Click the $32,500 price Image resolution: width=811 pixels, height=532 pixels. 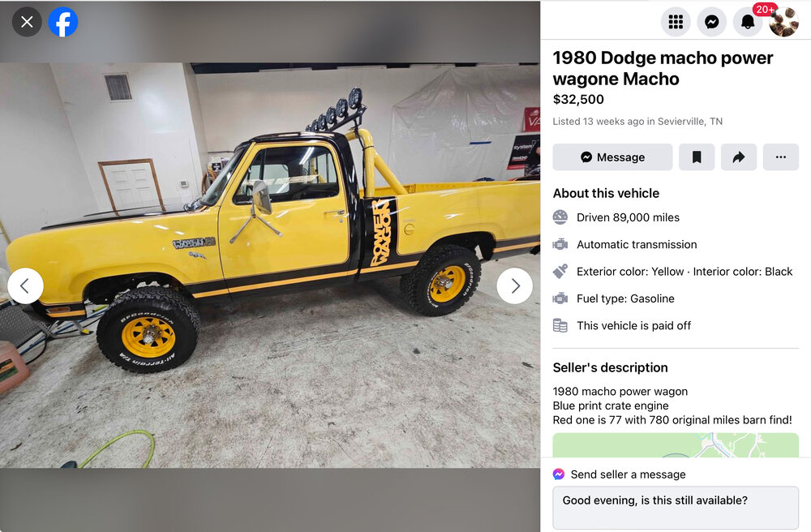(578, 99)
